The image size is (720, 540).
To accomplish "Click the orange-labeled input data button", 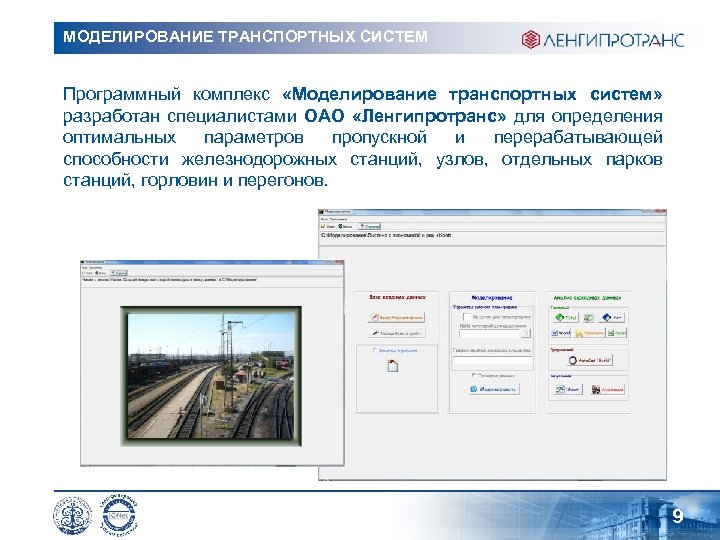I will click(x=397, y=317).
